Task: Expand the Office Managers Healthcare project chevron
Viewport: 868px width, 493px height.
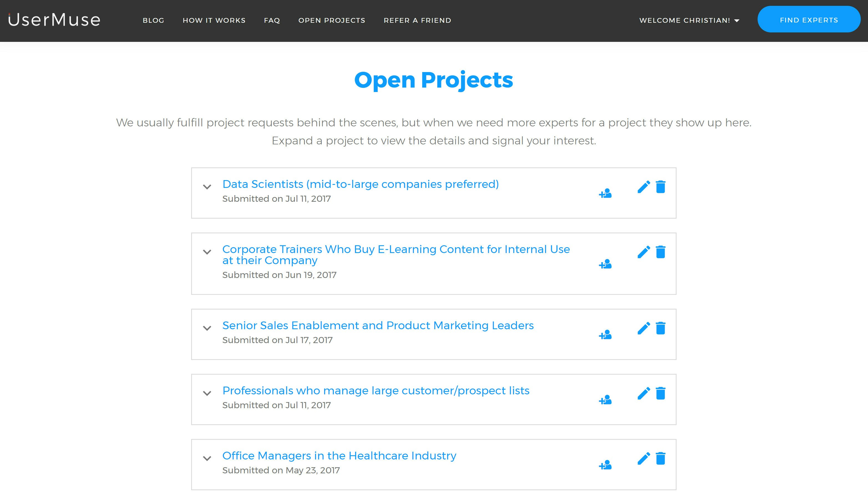Action: 207,458
